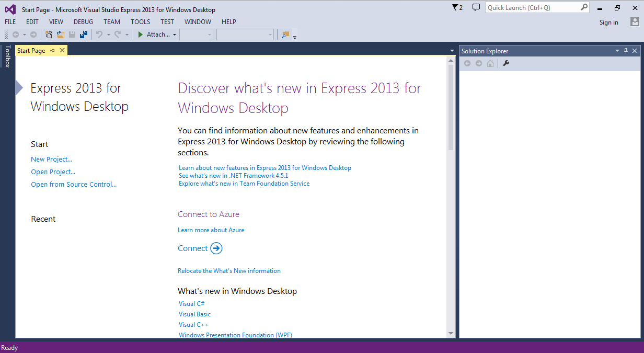Screen dimensions: 644x353
Task: Open the TEST menu
Action: [x=167, y=22]
